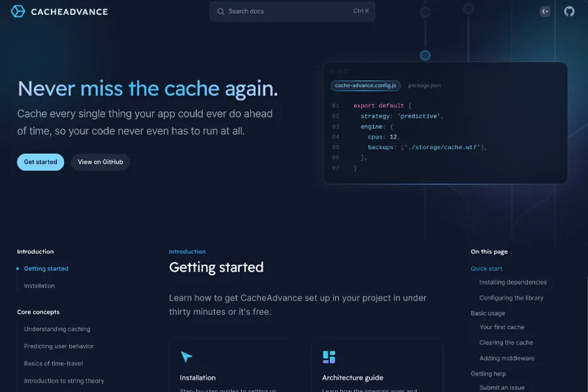Image resolution: width=588 pixels, height=392 pixels.
Task: Click the Architecture guide grid icon
Action: click(x=329, y=357)
